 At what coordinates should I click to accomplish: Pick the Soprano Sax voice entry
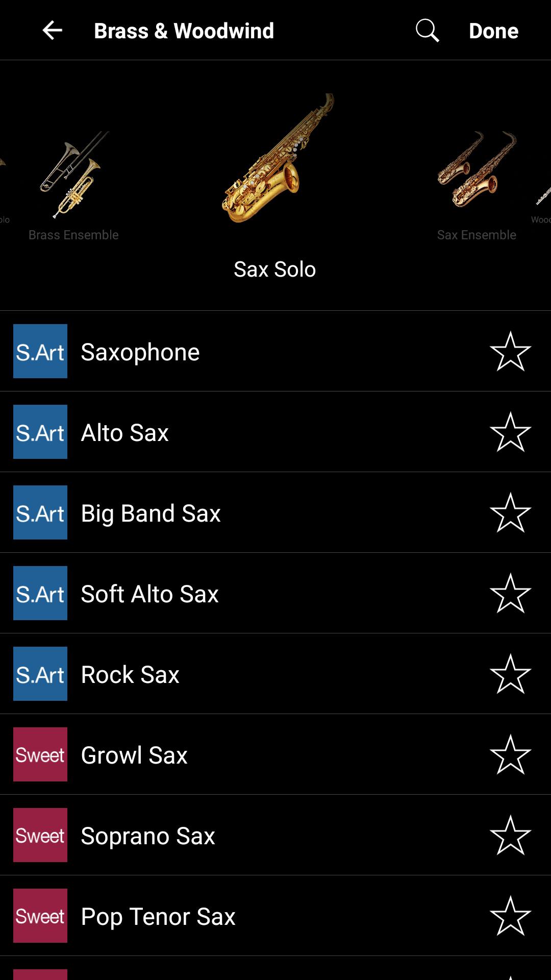148,836
